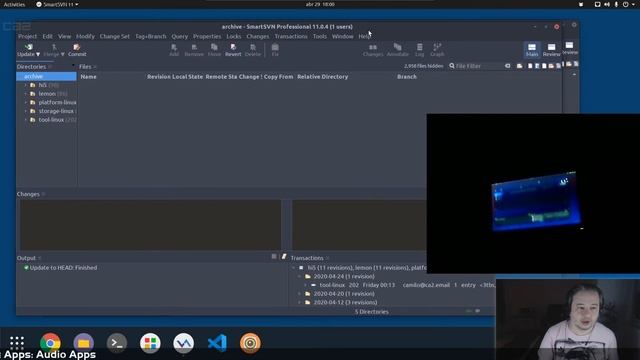Open the Transactions menu
This screenshot has height=360, width=640.
point(291,36)
